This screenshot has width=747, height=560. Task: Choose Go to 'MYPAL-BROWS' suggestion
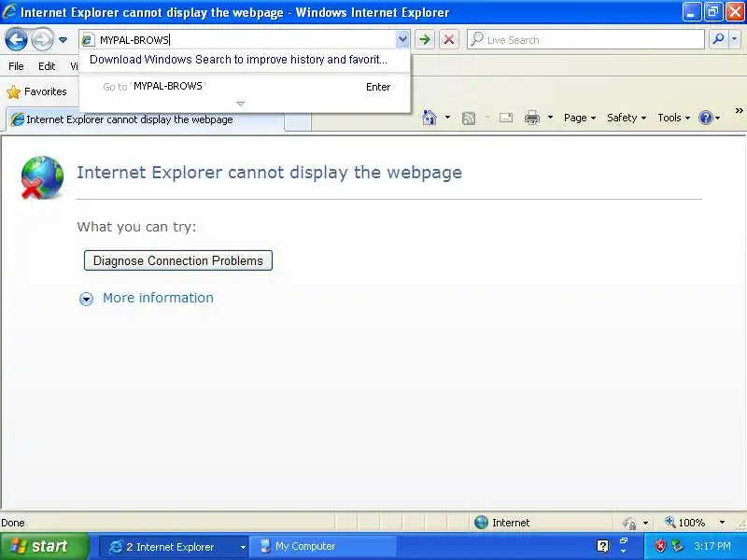pos(245,87)
